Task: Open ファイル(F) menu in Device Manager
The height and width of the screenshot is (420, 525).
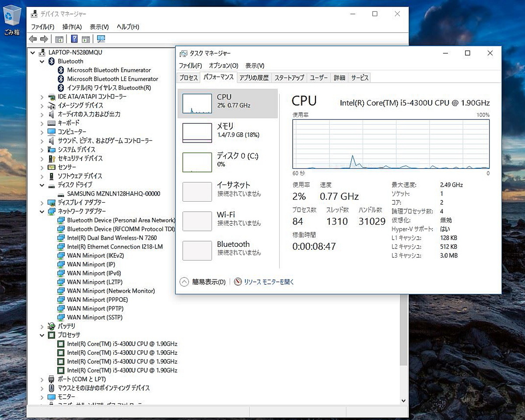Action: click(42, 27)
